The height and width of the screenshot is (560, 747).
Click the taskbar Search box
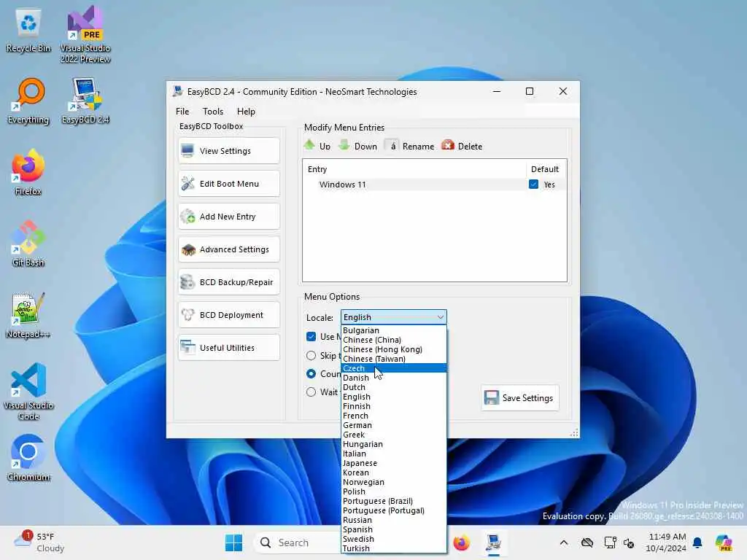point(298,542)
